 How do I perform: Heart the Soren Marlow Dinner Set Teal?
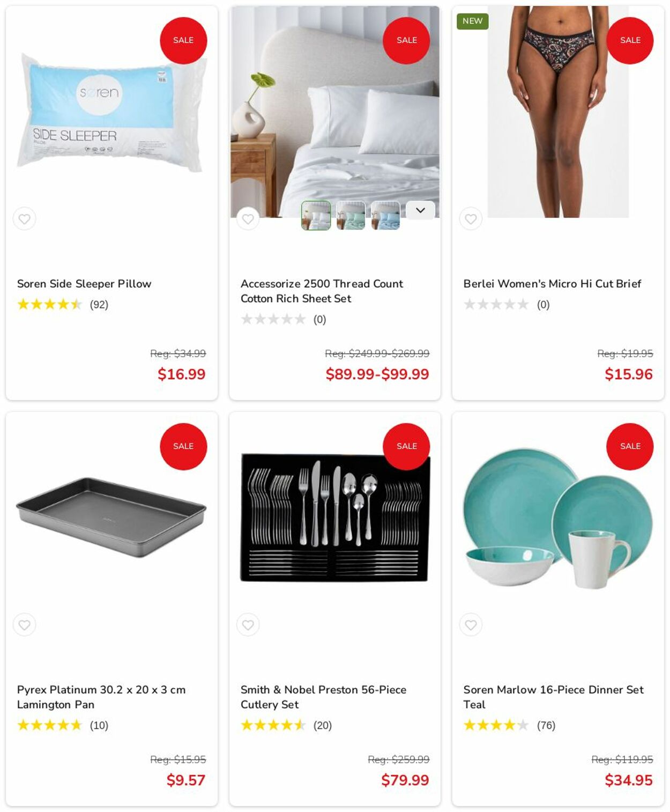(x=471, y=625)
